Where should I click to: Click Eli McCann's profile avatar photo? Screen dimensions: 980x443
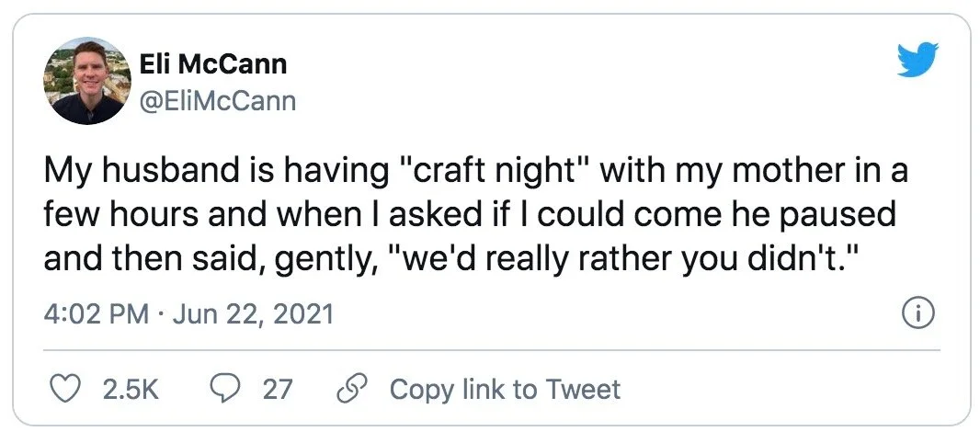coord(86,81)
